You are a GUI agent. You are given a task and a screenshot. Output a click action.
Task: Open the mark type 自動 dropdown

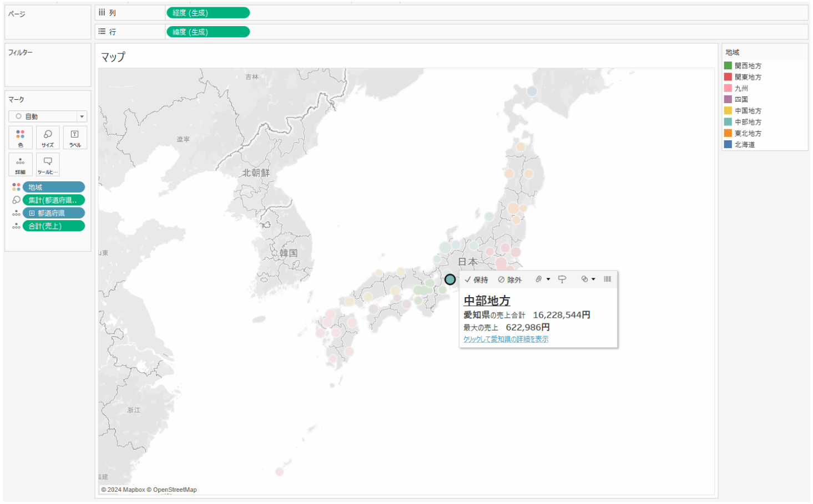pyautogui.click(x=48, y=116)
